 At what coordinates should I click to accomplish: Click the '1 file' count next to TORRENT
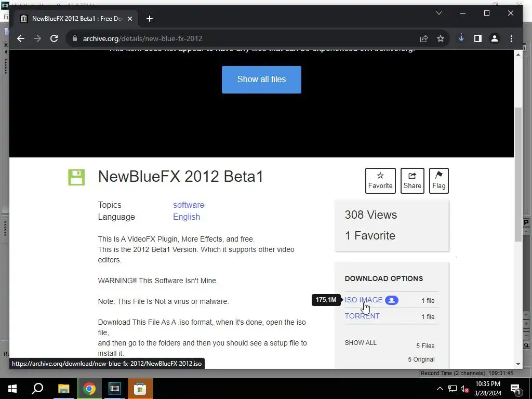(428, 316)
